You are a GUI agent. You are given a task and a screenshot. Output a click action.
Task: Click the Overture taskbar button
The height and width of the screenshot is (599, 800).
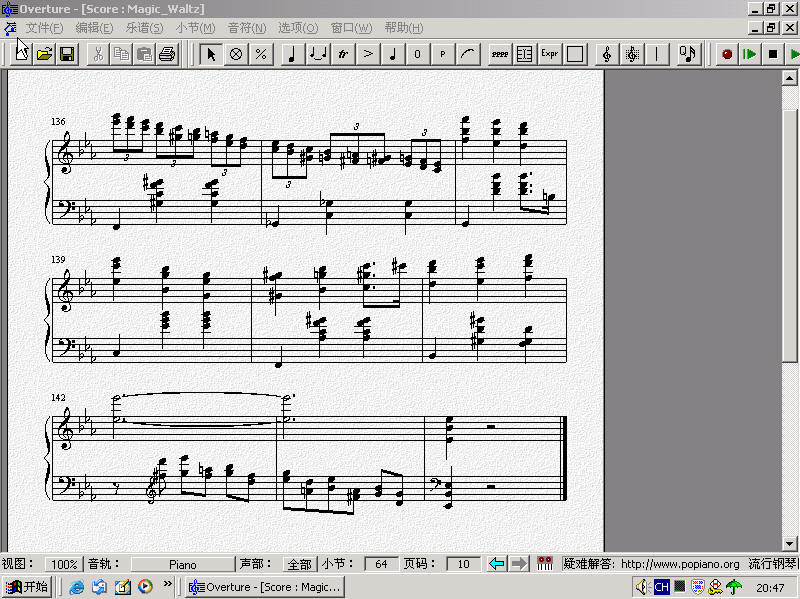pyautogui.click(x=264, y=587)
